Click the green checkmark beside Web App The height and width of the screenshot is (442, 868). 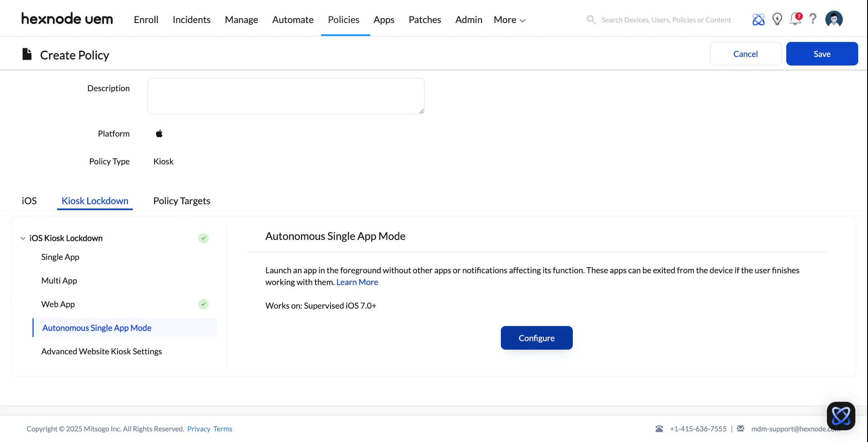click(203, 304)
